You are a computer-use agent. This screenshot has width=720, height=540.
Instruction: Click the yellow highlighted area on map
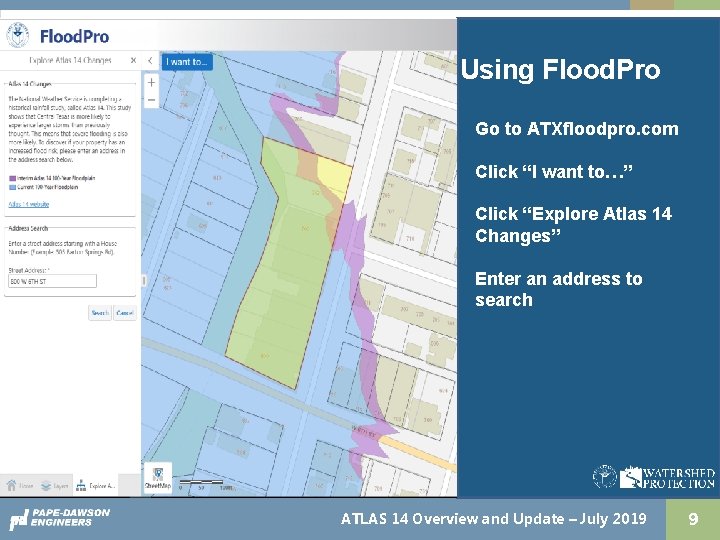pyautogui.click(x=336, y=176)
